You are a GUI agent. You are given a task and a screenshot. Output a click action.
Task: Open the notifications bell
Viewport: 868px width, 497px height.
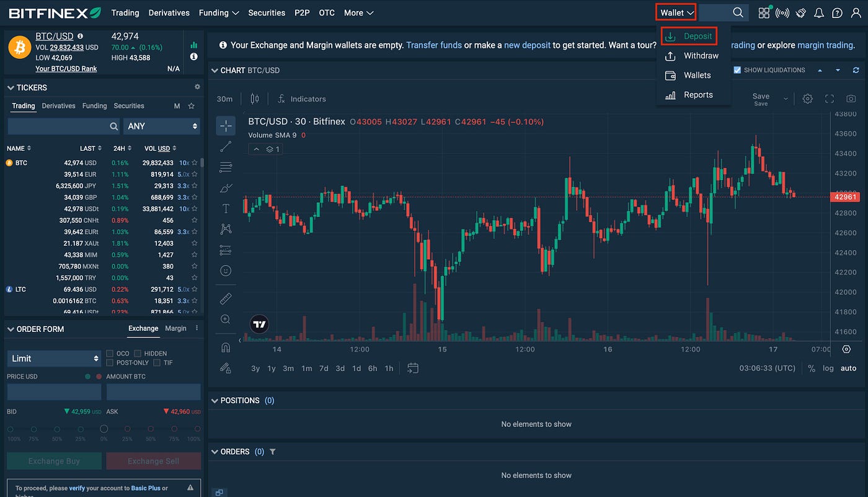tap(818, 12)
